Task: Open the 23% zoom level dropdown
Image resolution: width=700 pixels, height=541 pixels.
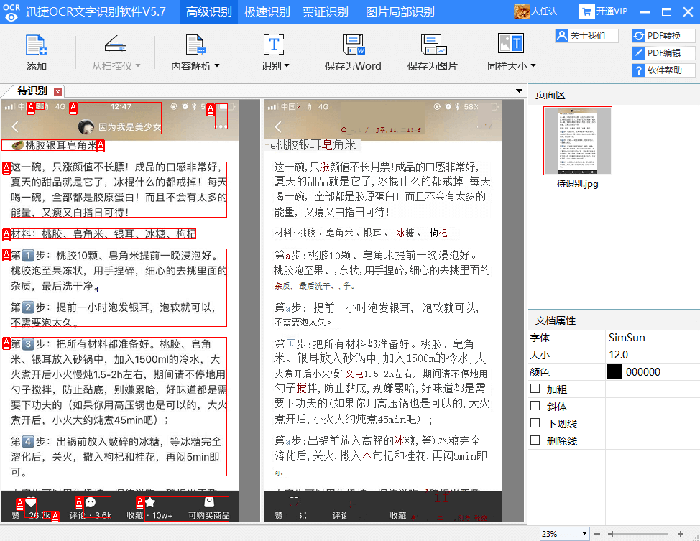Action: tap(583, 533)
